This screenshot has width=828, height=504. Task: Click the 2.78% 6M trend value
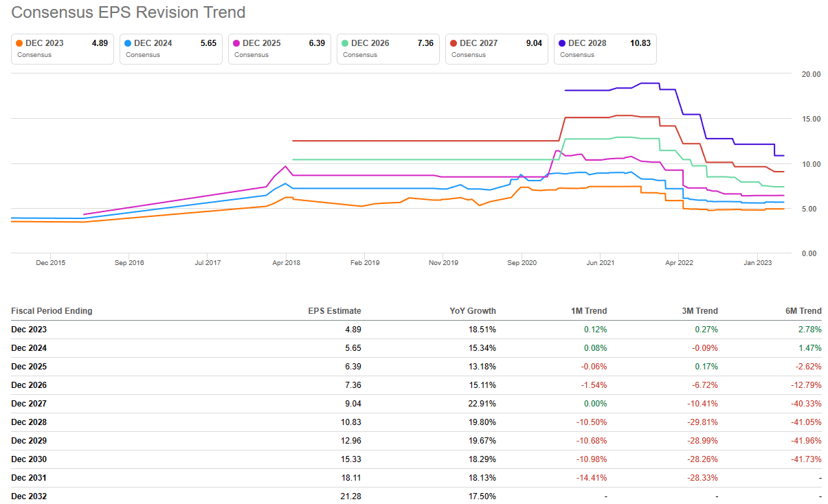point(809,330)
